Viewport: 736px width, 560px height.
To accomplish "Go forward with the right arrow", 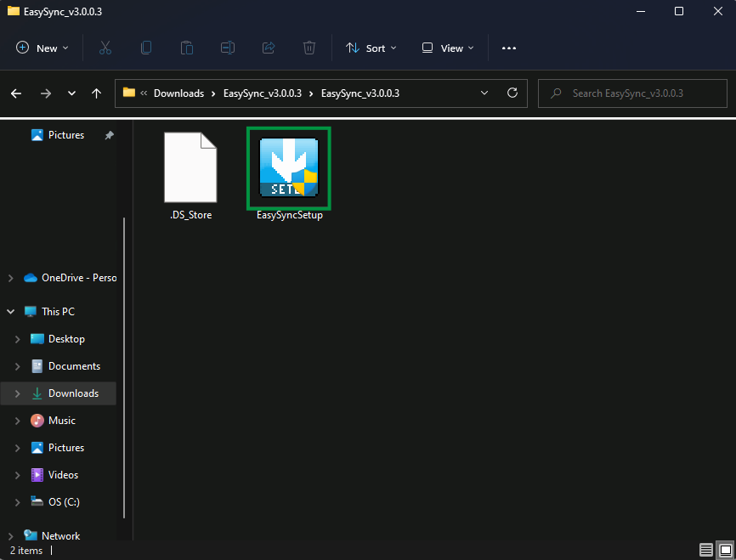I will pos(46,93).
